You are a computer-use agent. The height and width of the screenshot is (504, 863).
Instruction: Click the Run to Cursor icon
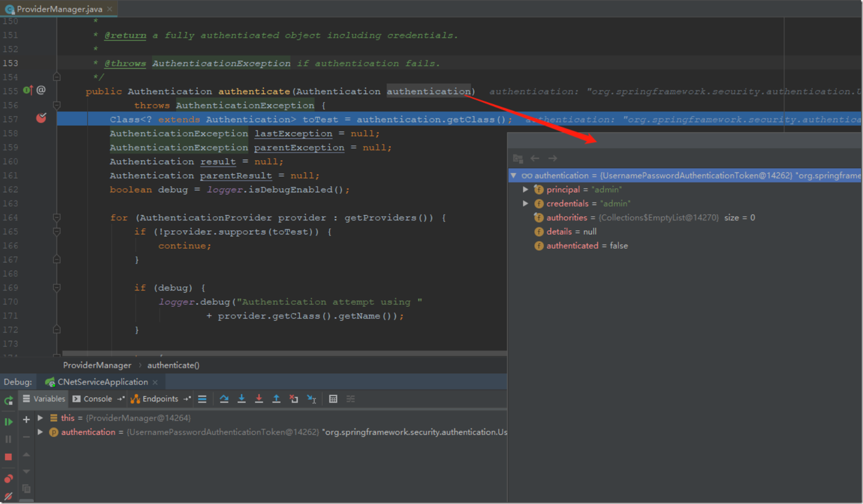[x=312, y=399]
